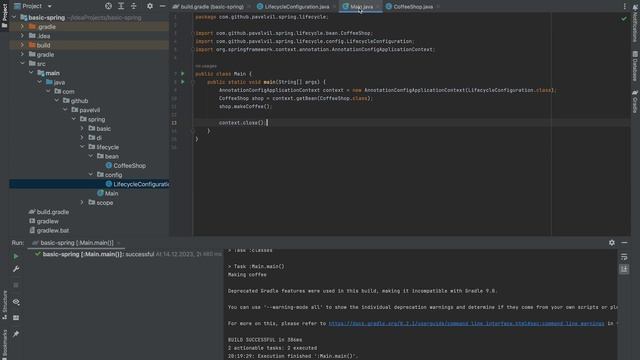Viewport: 640px width, 360px height.
Task: Select gradlew file in tree
Action: click(x=44, y=221)
